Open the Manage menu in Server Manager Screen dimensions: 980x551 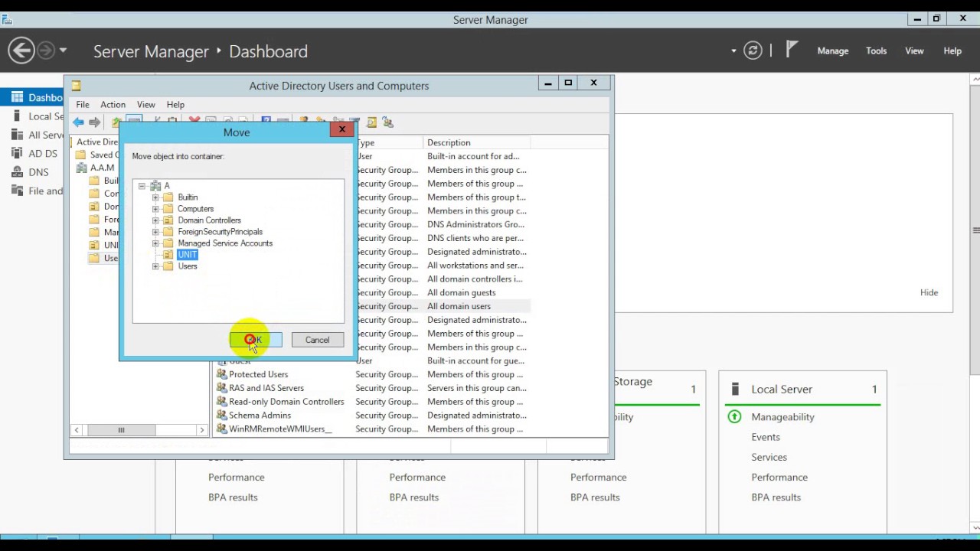[x=833, y=51]
